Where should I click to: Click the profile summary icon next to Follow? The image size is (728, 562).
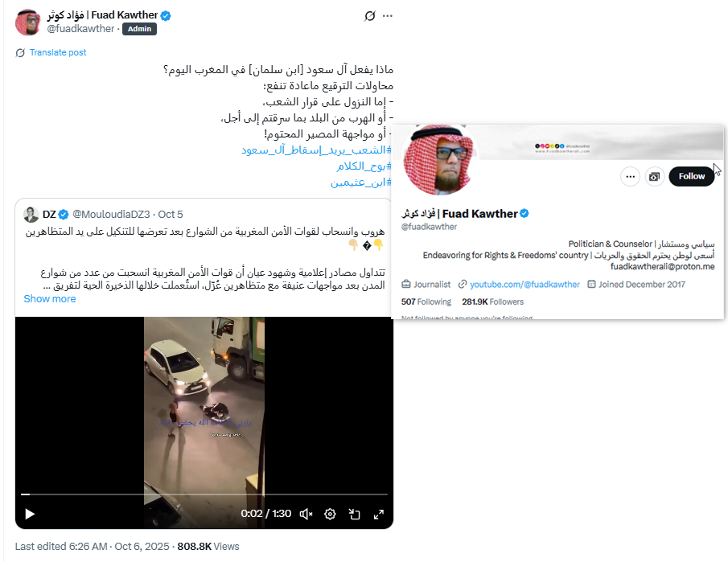(654, 176)
